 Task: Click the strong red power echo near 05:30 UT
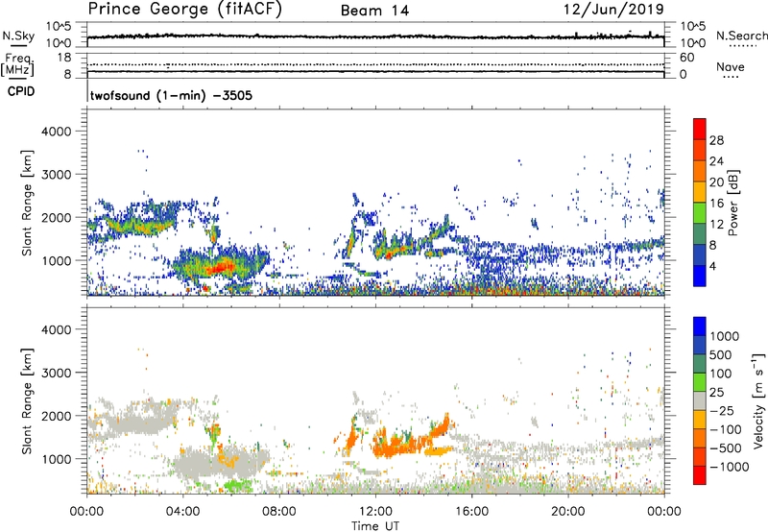point(221,267)
